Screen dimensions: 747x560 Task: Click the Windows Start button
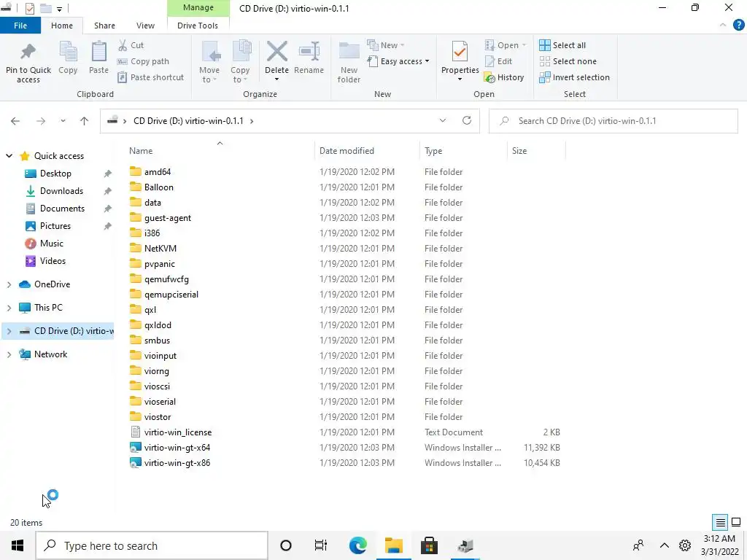[x=18, y=545]
